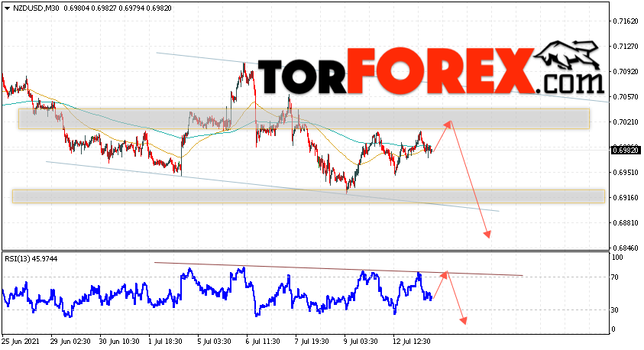Select the 0.68460 price axis label

pos(626,248)
